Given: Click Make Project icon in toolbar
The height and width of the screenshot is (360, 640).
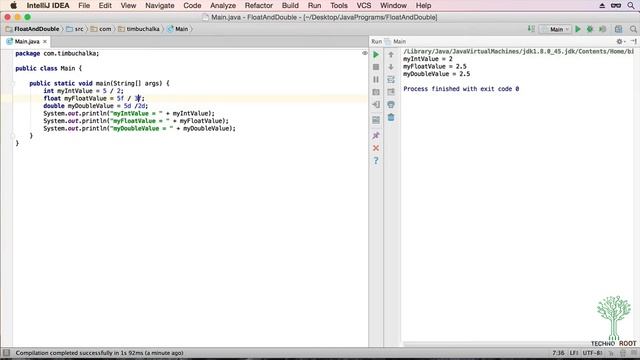Looking at the screenshot, I should point(531,29).
